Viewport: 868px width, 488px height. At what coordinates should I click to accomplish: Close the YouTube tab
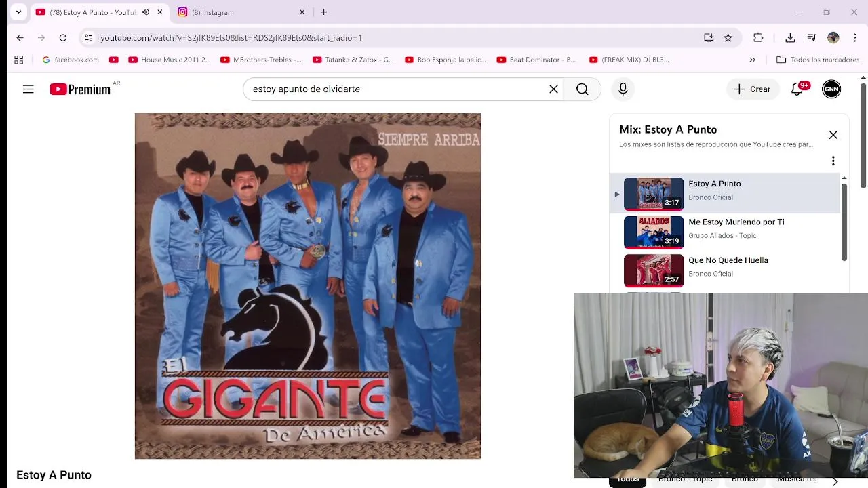[x=160, y=12]
